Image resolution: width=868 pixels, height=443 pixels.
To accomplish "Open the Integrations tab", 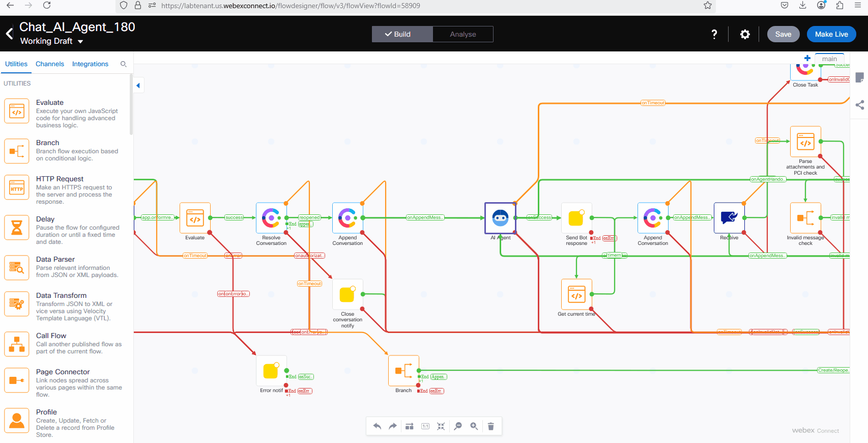I will 90,64.
